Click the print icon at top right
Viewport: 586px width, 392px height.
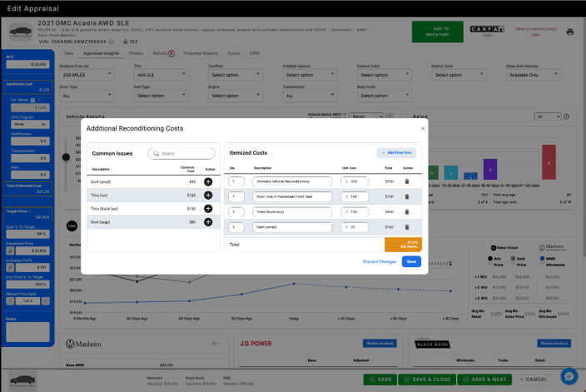coord(569,32)
